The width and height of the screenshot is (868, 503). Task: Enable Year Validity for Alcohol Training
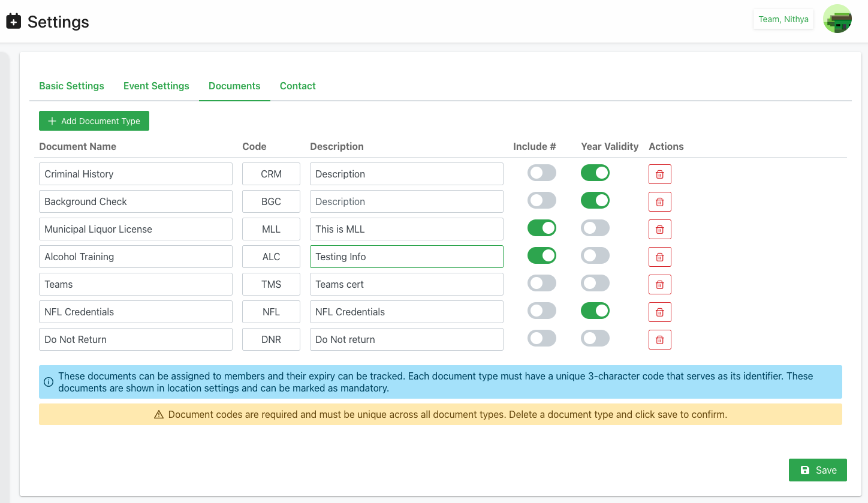pos(595,256)
